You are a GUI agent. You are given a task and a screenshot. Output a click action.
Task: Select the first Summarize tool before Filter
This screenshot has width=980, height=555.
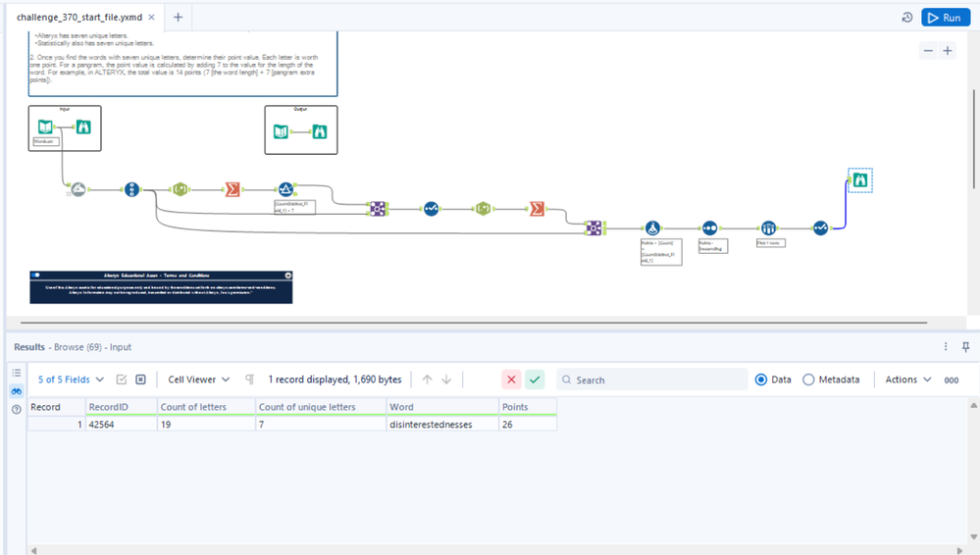[232, 189]
